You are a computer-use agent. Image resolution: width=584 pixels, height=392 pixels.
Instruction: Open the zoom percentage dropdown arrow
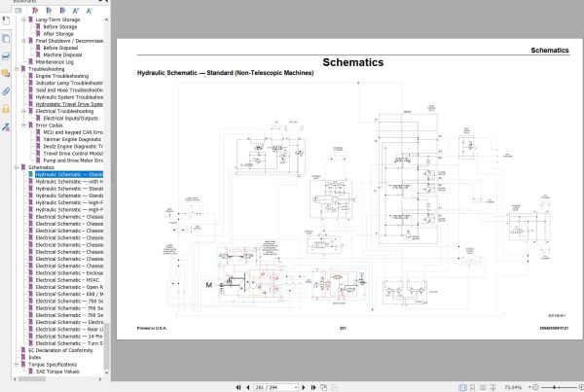click(529, 387)
